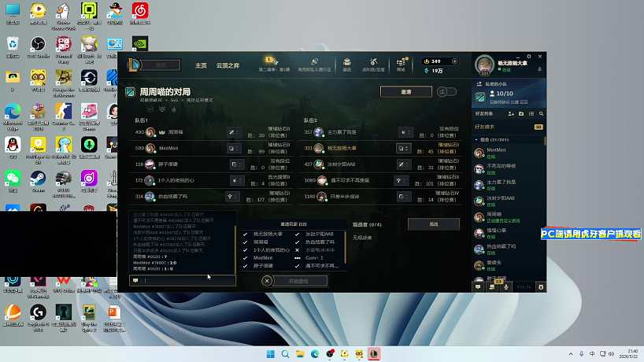The width and height of the screenshot is (644, 362).
Task: Show hidden system tray icons chevron
Action: [571, 354]
